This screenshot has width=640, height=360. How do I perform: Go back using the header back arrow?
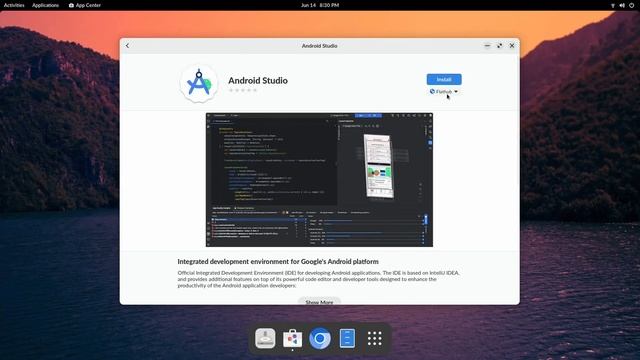[127, 46]
